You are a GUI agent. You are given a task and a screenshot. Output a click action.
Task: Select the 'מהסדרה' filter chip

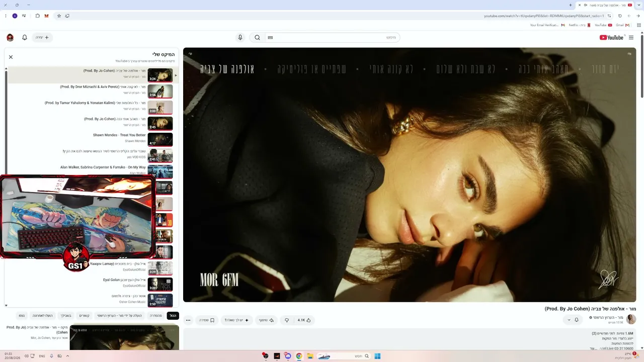(x=156, y=316)
